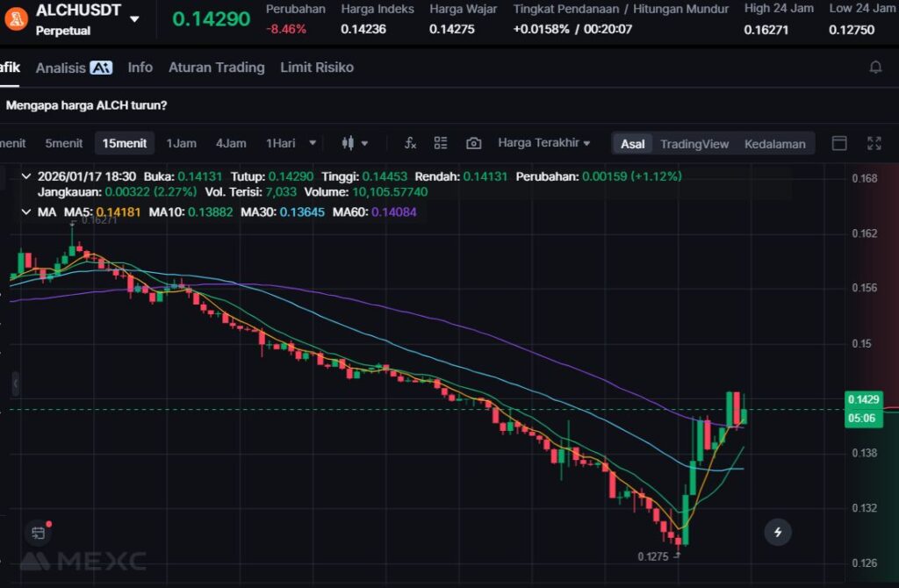
Task: Click "Mengapa harga ALCH turun?" link
Action: click(86, 105)
